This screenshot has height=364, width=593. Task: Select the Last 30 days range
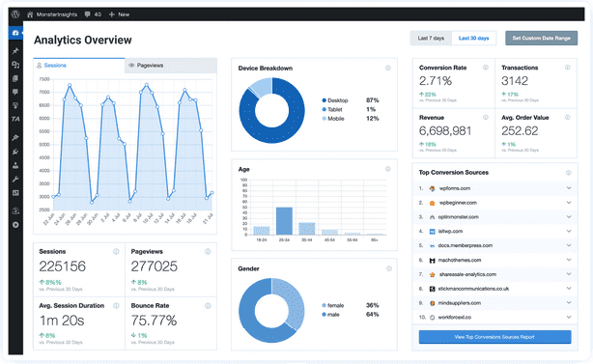coord(474,39)
